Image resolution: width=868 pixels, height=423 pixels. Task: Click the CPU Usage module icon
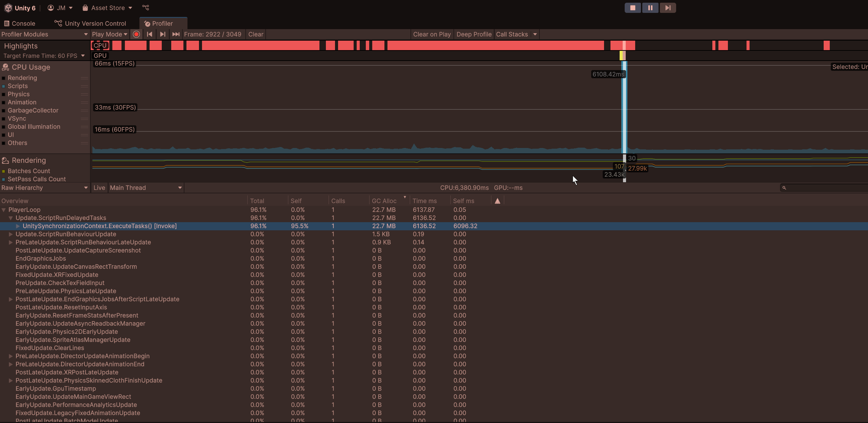[5, 67]
